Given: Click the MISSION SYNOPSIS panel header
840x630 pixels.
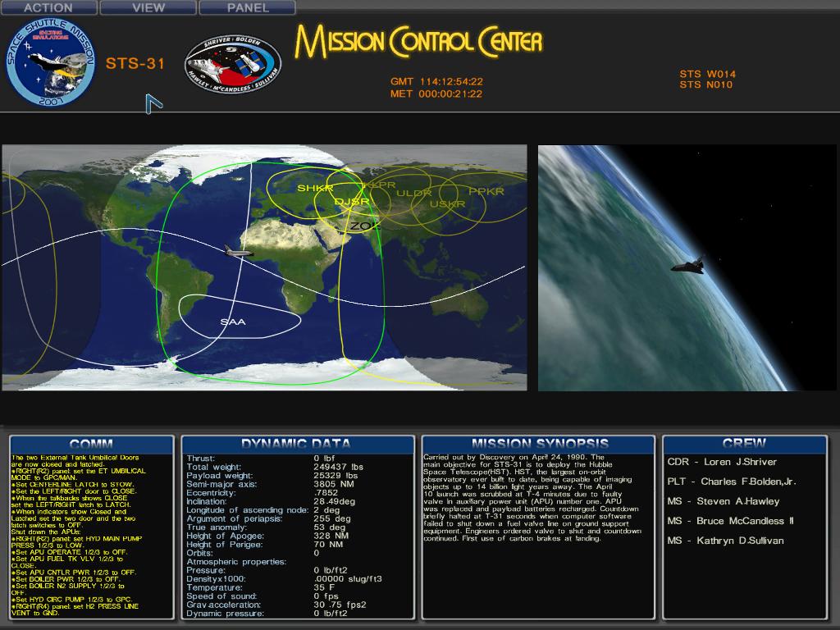Looking at the screenshot, I should coord(538,444).
